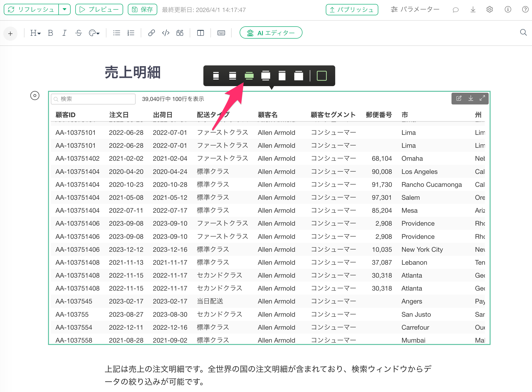Open the パラメーター panel
The width and height of the screenshot is (532, 392).
pyautogui.click(x=415, y=9)
